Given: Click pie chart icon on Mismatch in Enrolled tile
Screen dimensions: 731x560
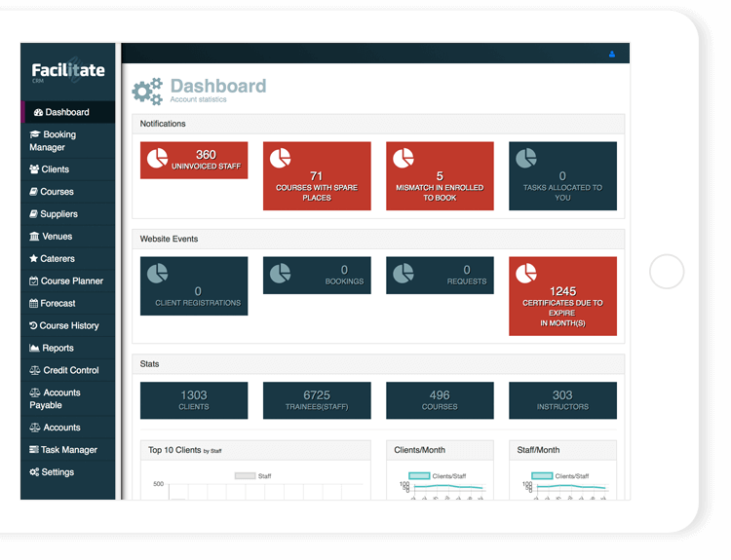Looking at the screenshot, I should point(403,158).
